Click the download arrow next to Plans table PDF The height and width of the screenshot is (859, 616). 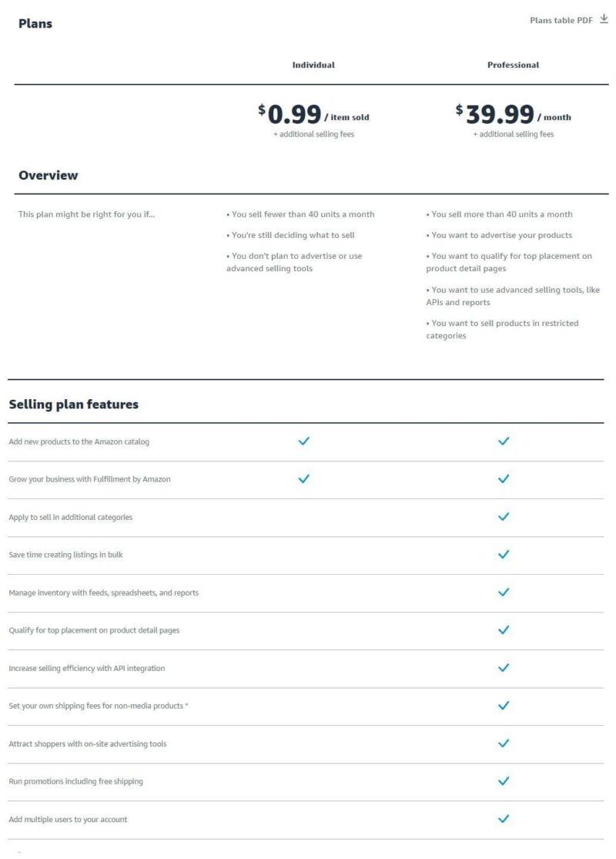click(604, 19)
